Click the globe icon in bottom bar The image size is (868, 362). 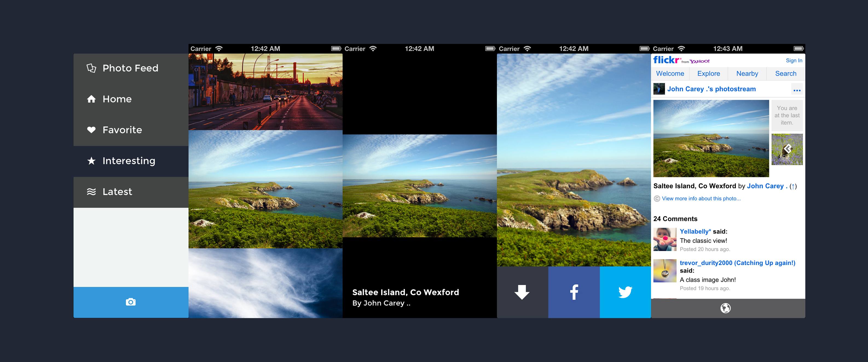[725, 308]
